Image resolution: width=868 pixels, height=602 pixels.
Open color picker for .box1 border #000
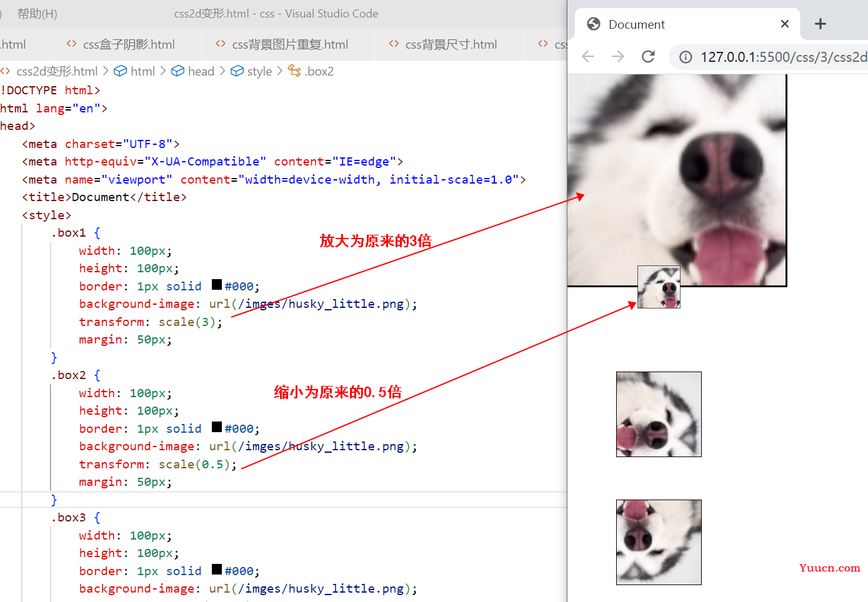point(217,285)
